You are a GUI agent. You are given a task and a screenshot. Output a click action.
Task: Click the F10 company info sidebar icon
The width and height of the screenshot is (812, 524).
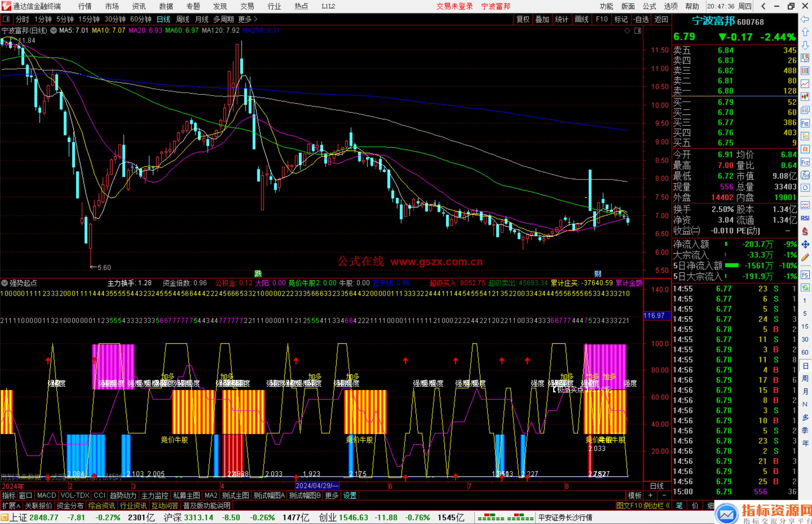pos(805,123)
